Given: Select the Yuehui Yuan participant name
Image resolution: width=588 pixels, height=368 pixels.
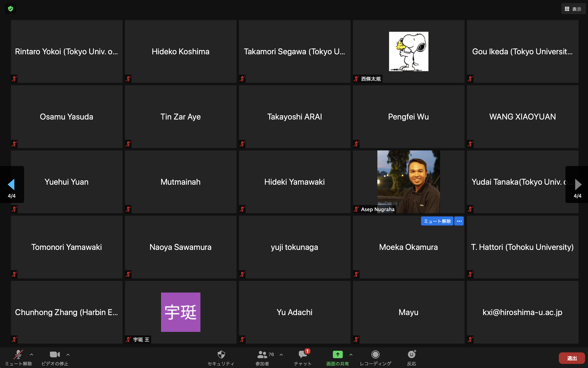Looking at the screenshot, I should pyautogui.click(x=66, y=182).
